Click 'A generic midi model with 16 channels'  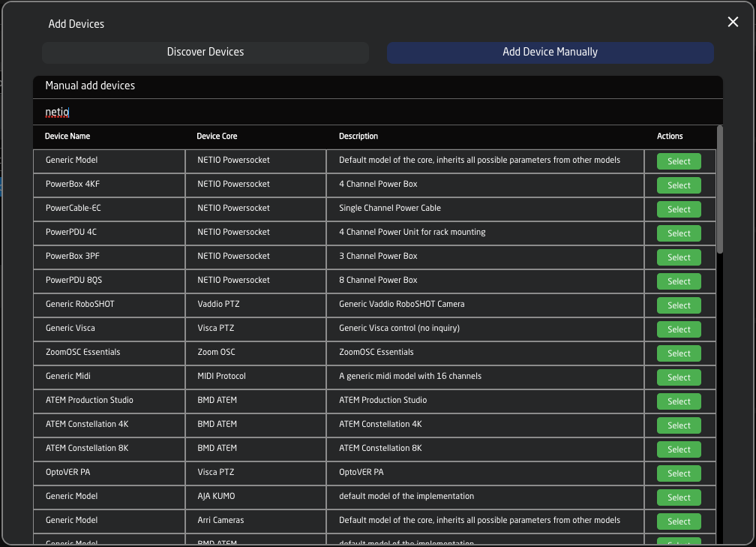pos(410,376)
